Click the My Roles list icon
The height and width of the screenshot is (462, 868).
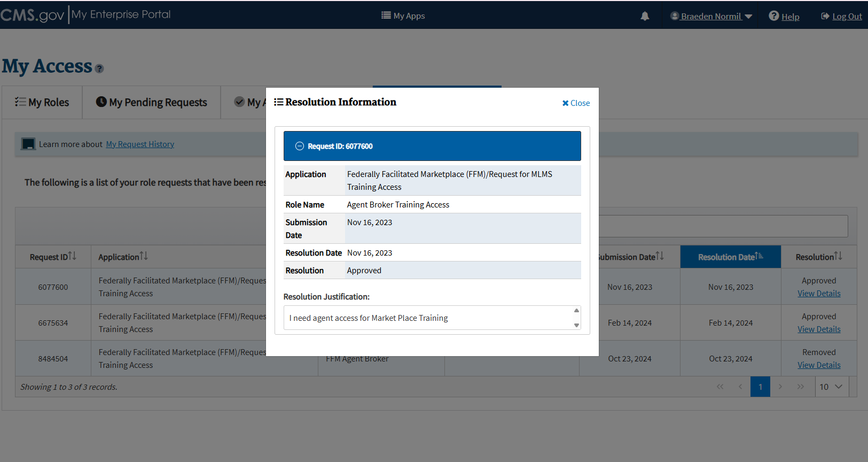(20, 102)
